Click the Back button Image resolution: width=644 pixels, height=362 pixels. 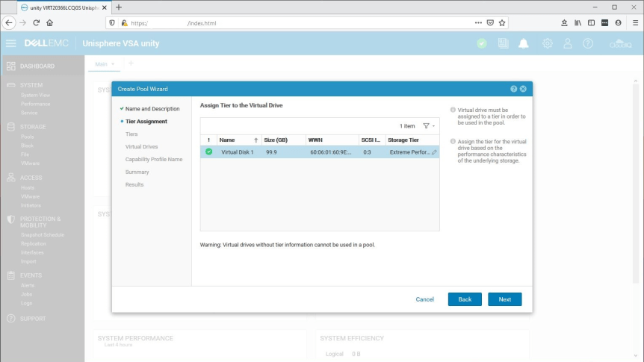(465, 299)
